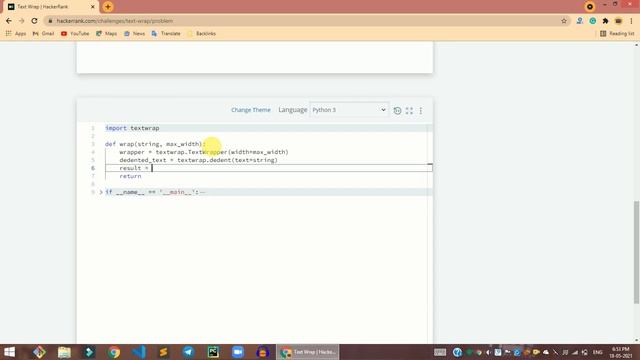Viewport: 640px width, 360px height.
Task: Open File Explorer from the taskbar
Action: 64,352
